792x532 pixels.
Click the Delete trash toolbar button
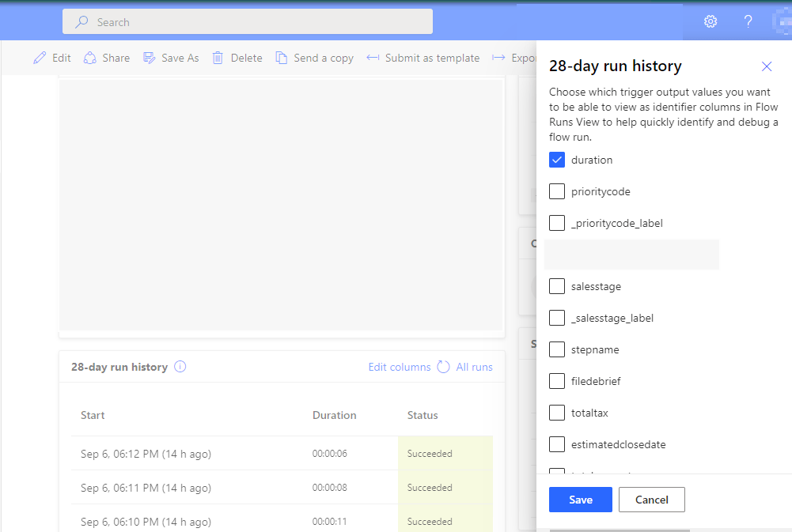pyautogui.click(x=237, y=58)
